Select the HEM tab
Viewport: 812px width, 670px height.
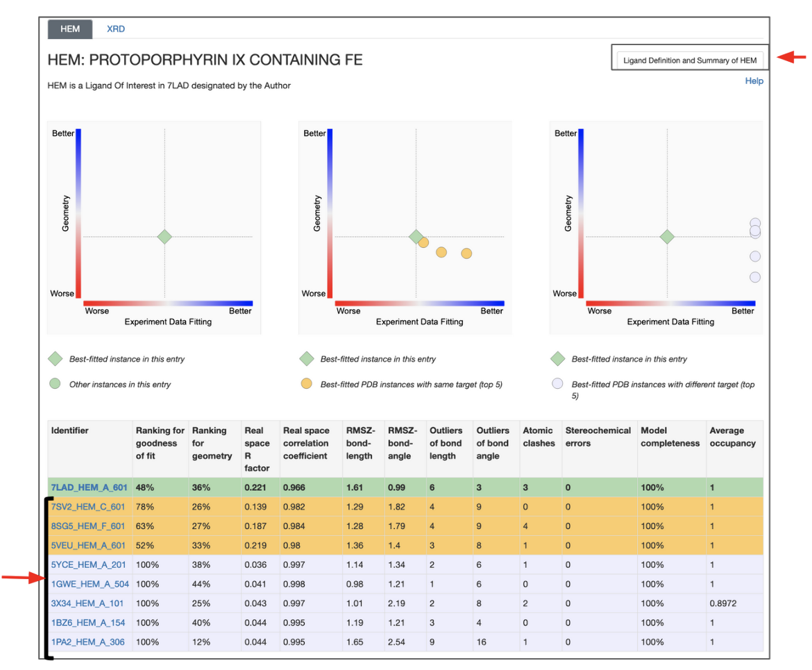coord(70,29)
